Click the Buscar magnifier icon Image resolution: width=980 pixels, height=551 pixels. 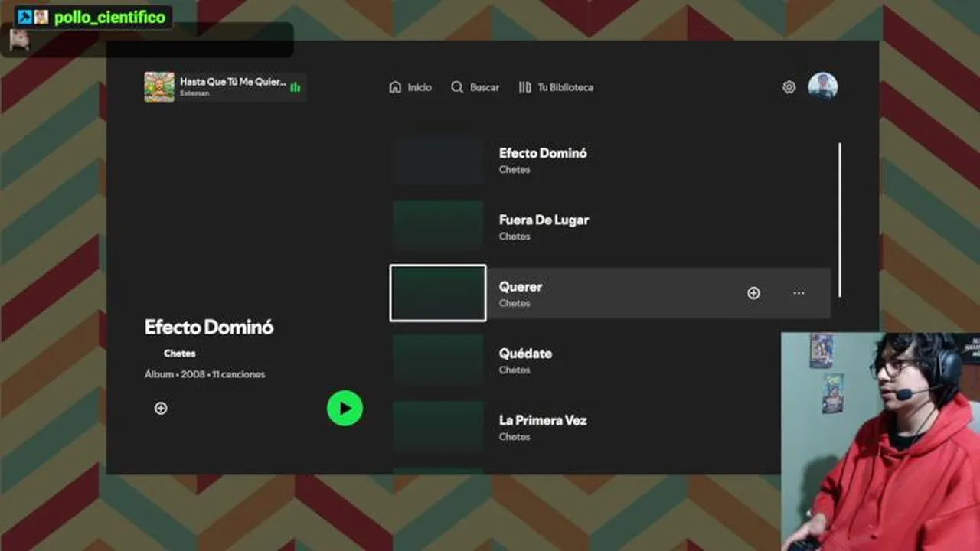click(457, 87)
